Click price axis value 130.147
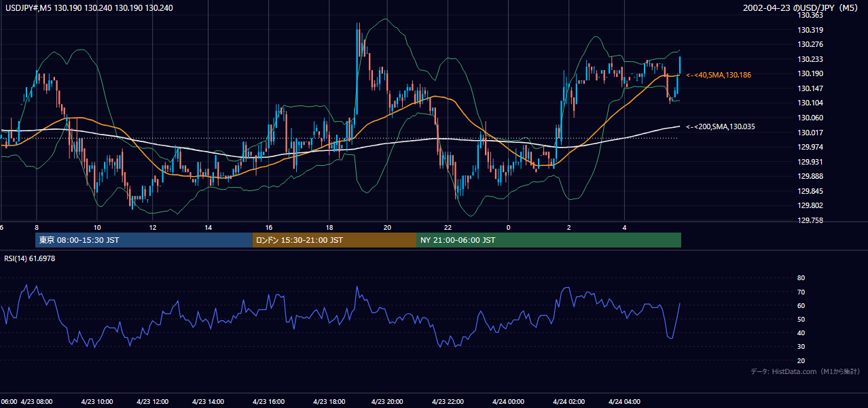The height and width of the screenshot is (408, 868). 810,88
